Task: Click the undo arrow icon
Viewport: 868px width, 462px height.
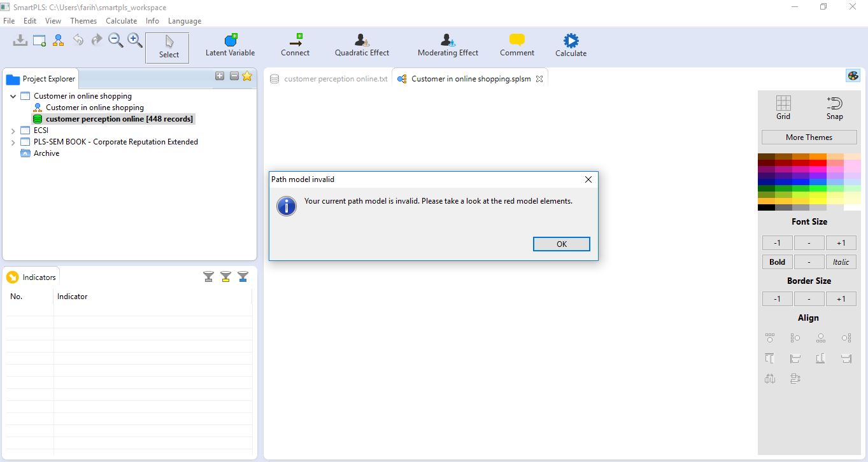Action: [x=78, y=40]
